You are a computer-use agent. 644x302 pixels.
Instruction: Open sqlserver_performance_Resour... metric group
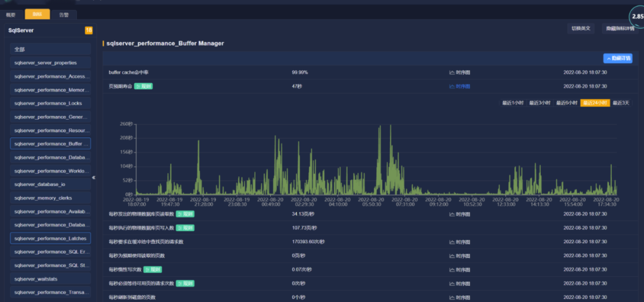(51, 130)
